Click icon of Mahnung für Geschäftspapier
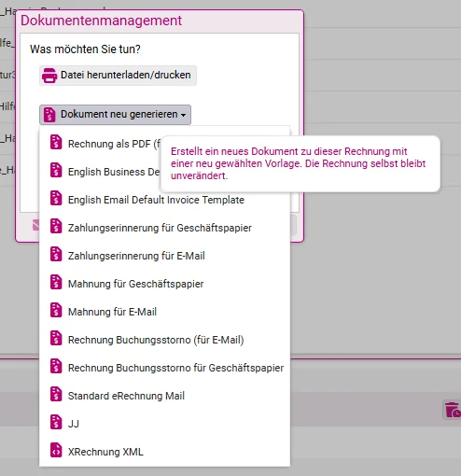The image size is (461, 476). tap(56, 282)
